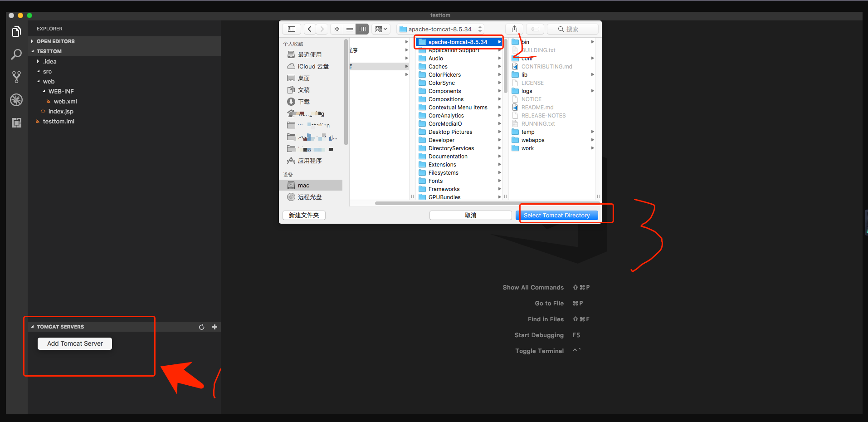This screenshot has height=422, width=868.
Task: Click the Add Tomcat Server button
Action: tap(74, 343)
